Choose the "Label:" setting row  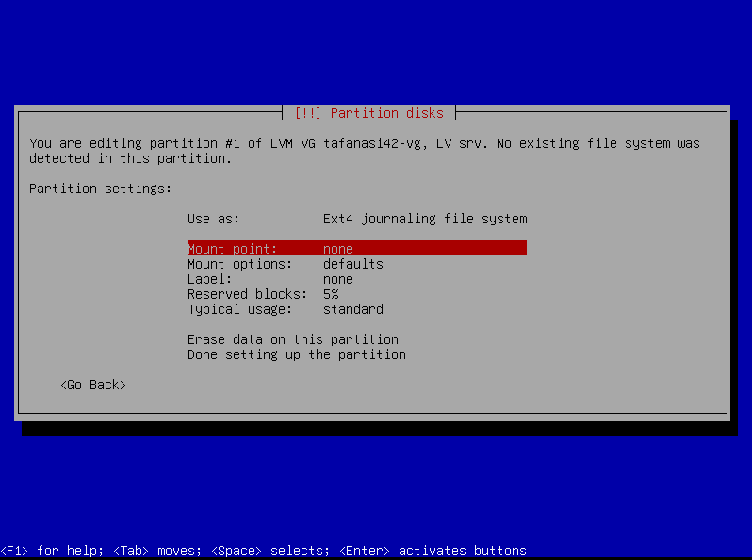tap(209, 279)
